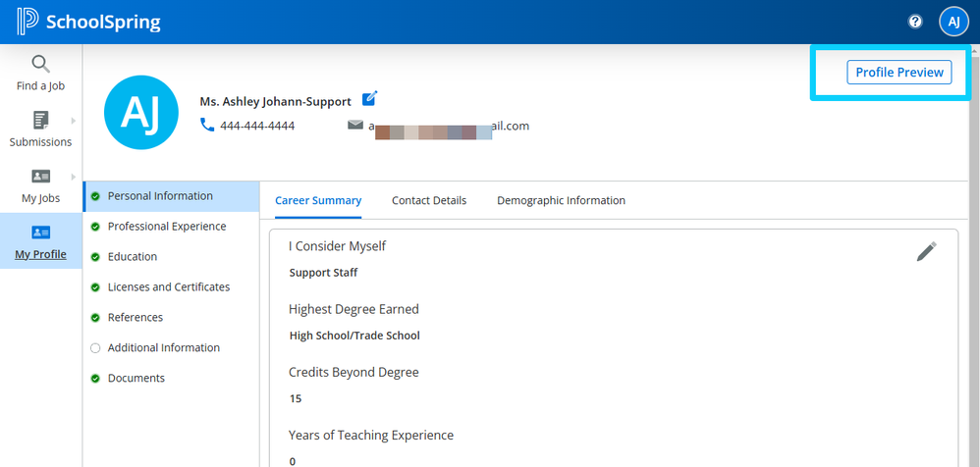
Task: Open the Professional Experience section
Action: tap(167, 227)
